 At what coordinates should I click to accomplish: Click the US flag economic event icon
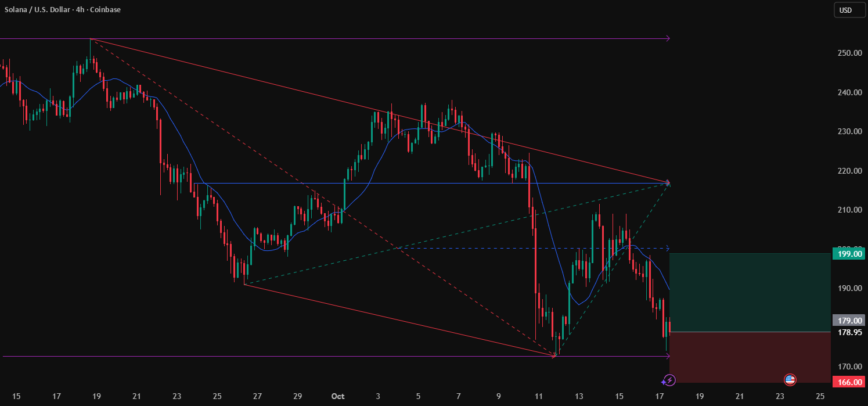point(790,380)
